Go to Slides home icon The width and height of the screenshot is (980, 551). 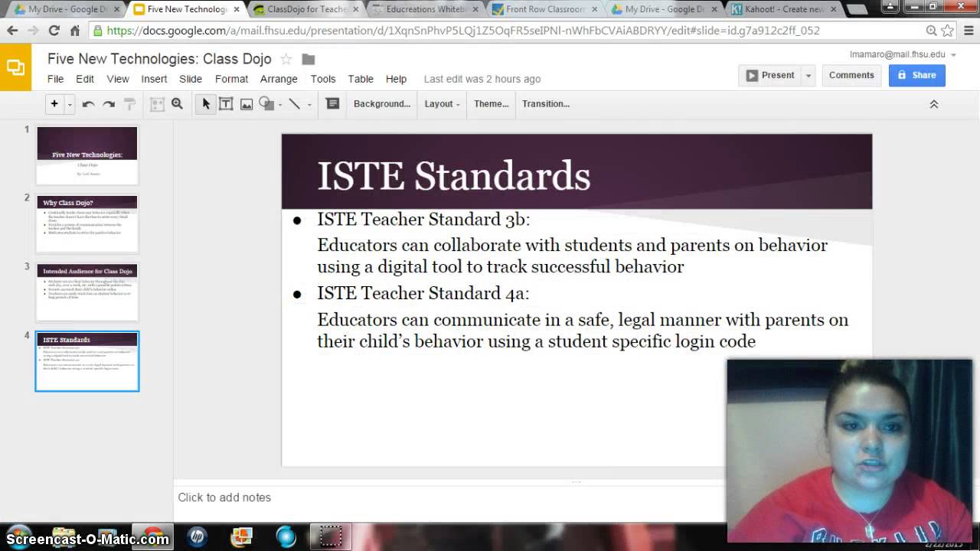point(15,67)
